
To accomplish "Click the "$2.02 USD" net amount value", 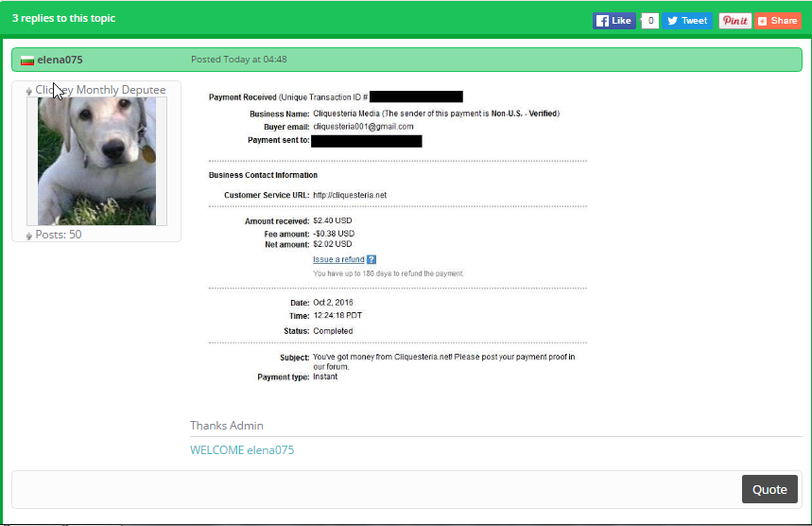I will click(333, 244).
